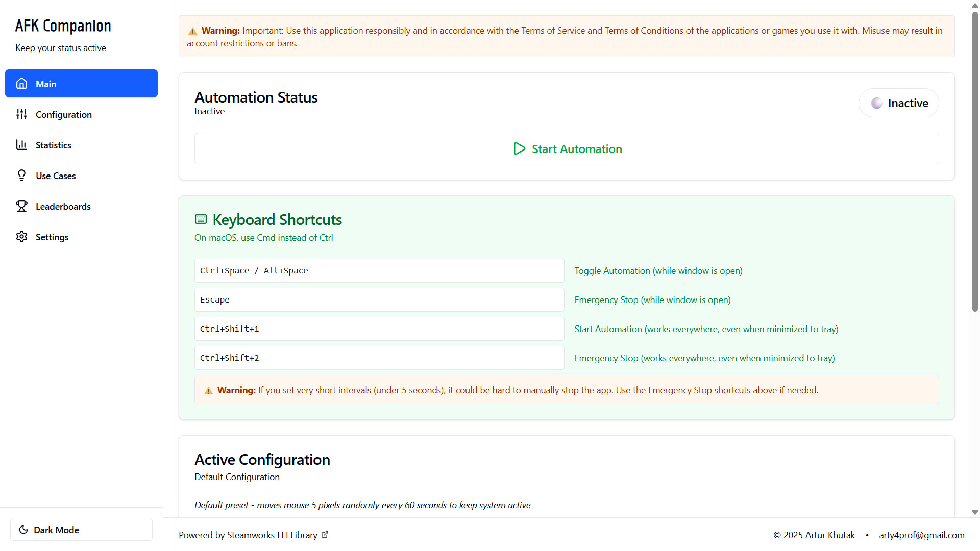Go to the Leaderboards page
Screen dimensions: 980x551
click(63, 207)
